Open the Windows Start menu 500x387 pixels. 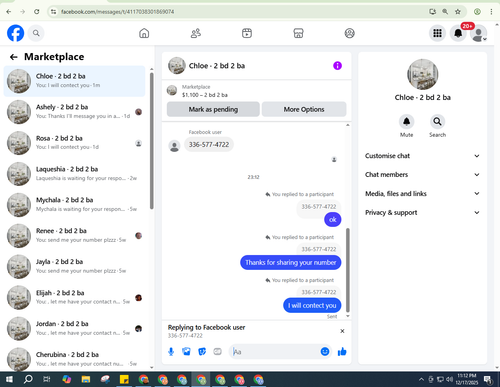9,379
